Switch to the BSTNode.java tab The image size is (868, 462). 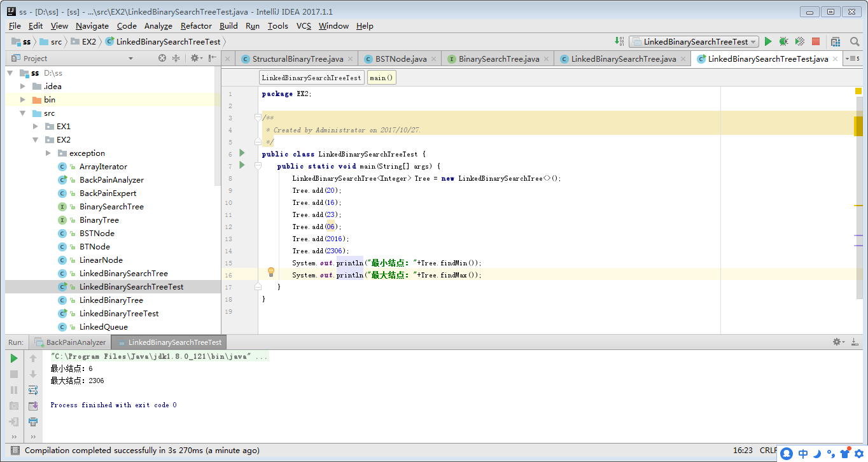(401, 59)
